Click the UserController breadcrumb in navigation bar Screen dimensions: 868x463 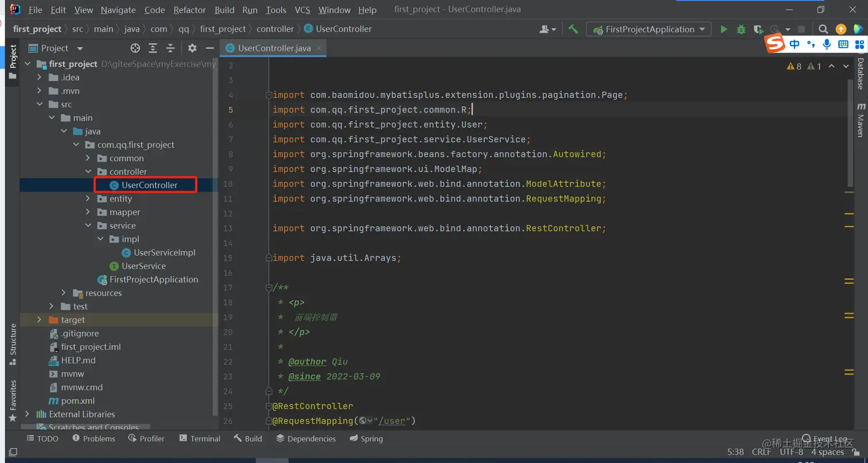pos(337,29)
